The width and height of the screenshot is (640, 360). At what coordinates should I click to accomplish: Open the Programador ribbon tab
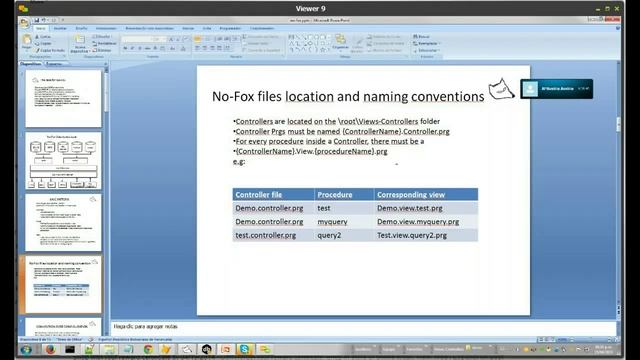click(230, 29)
